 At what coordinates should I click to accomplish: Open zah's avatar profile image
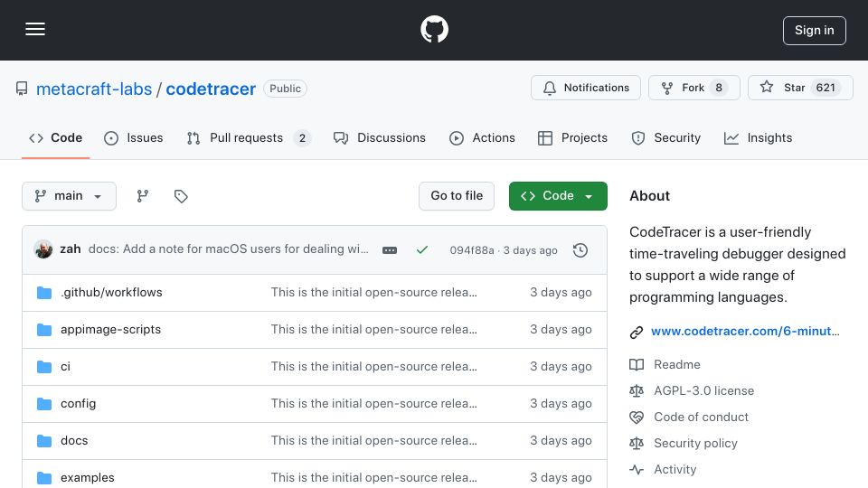[x=43, y=249]
